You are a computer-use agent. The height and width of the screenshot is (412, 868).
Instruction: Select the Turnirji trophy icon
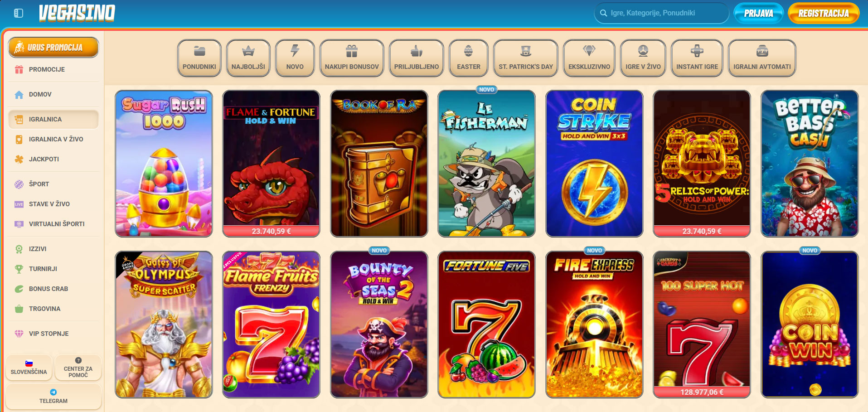click(19, 269)
